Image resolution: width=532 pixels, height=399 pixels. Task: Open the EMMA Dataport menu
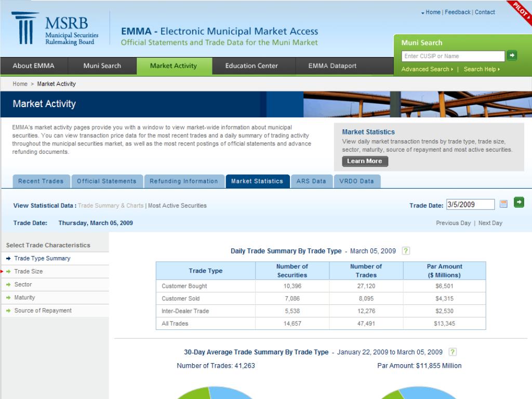pyautogui.click(x=332, y=66)
